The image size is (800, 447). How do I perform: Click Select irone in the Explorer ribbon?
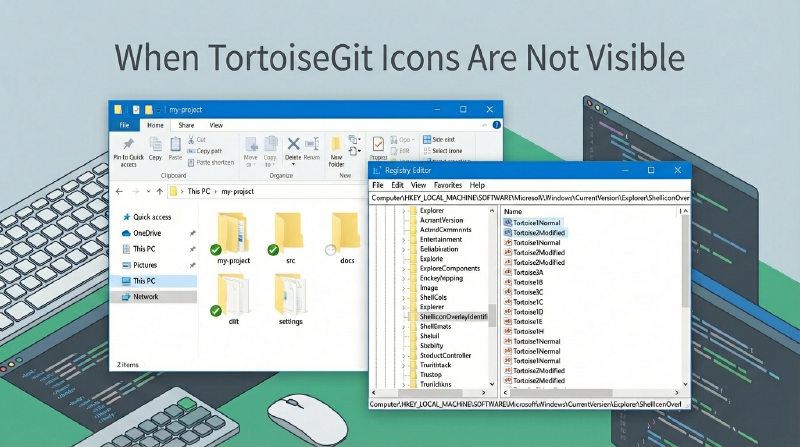[x=442, y=151]
